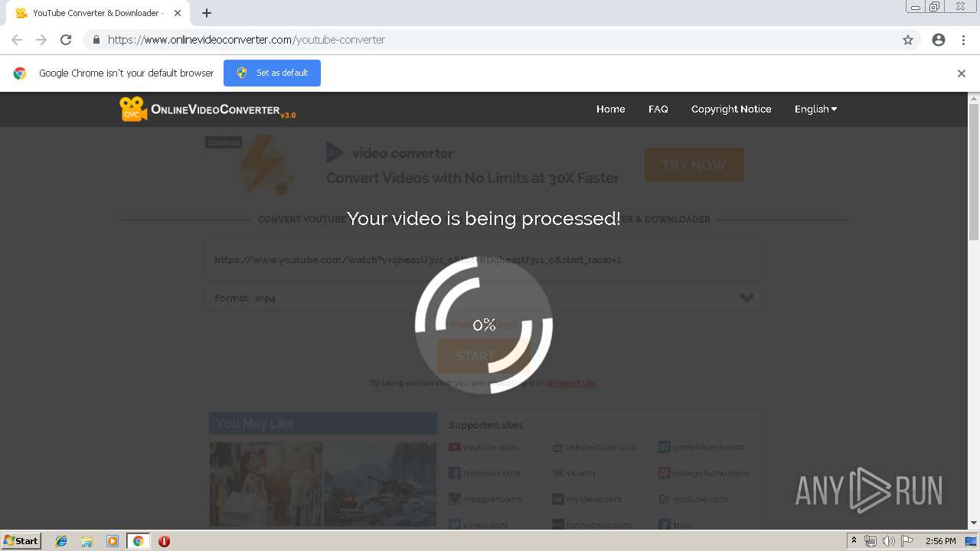Click the page scrollbar down arrow
This screenshot has width=980, height=551.
974,523
